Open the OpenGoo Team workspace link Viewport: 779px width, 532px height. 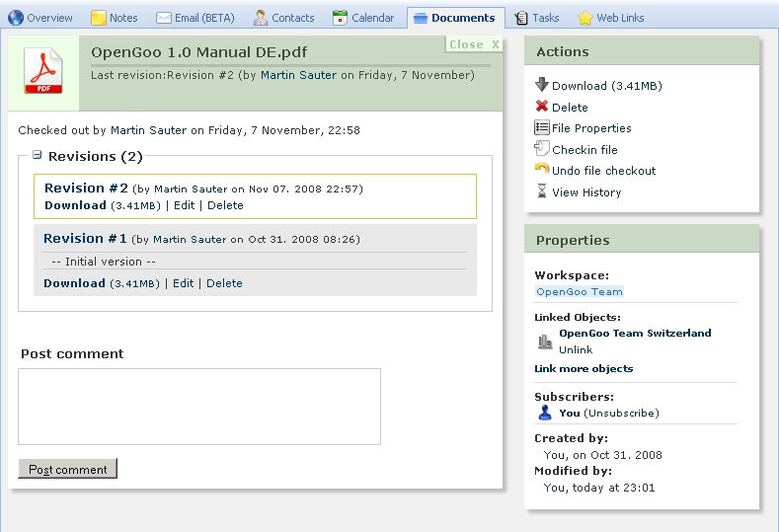pyautogui.click(x=580, y=292)
